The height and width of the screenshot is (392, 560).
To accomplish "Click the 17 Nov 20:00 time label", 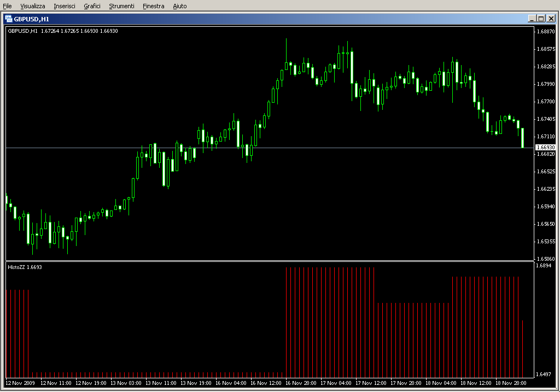I will click(406, 383).
